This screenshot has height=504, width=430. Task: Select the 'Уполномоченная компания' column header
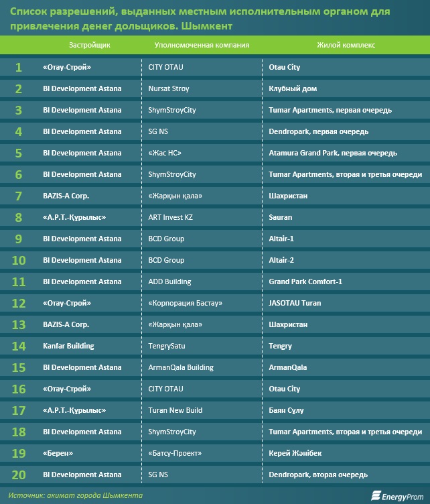(202, 45)
